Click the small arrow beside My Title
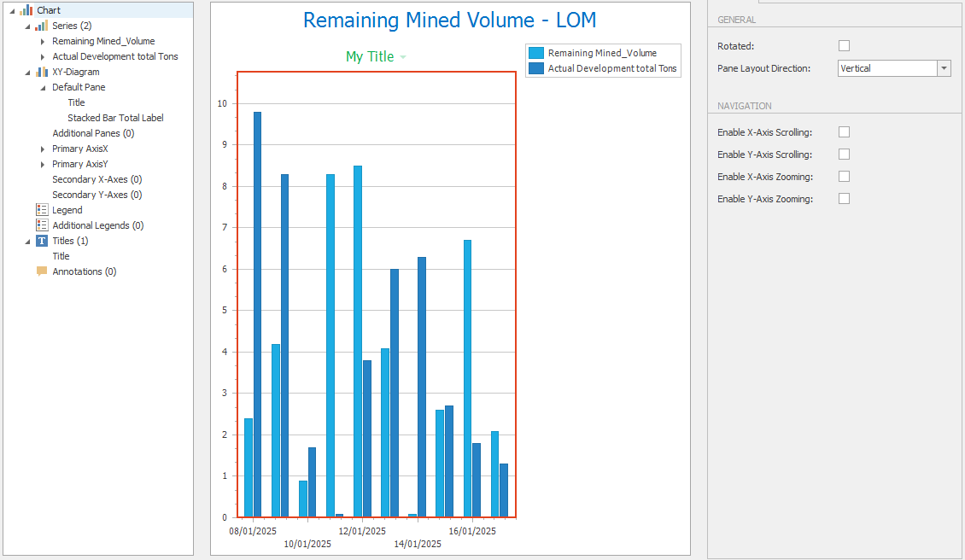965x560 pixels. (x=403, y=57)
